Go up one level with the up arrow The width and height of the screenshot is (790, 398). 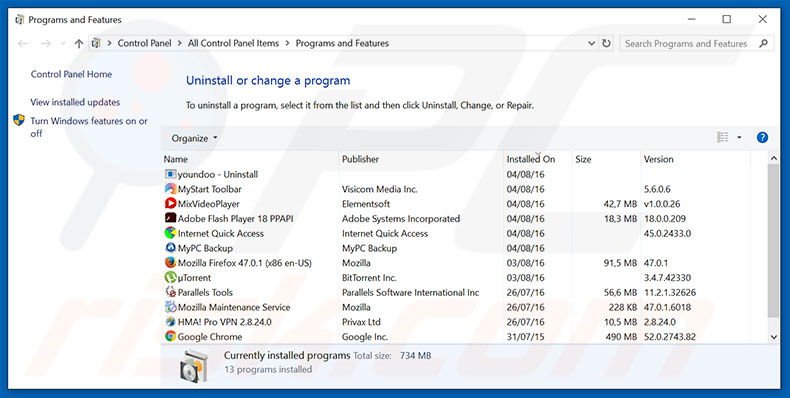pos(79,44)
